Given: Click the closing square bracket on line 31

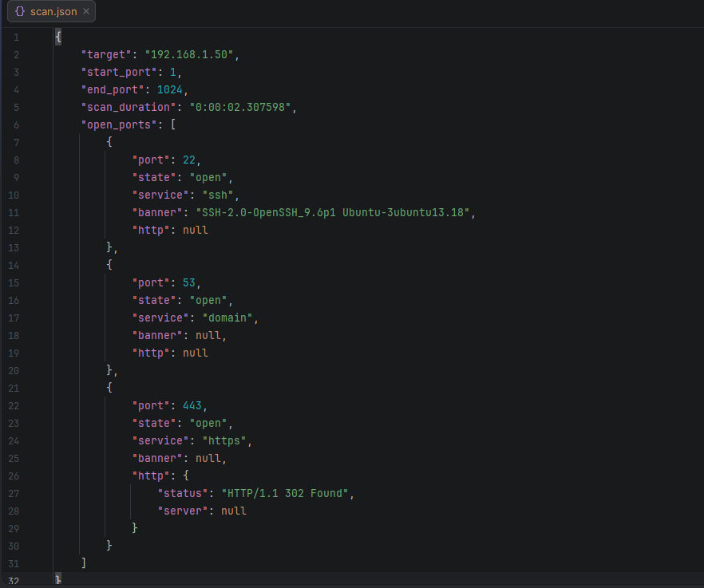Looking at the screenshot, I should pyautogui.click(x=84, y=563).
